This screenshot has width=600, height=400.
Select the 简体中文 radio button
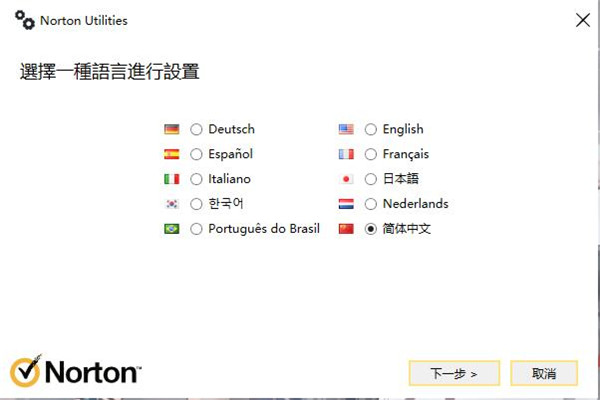click(x=370, y=229)
